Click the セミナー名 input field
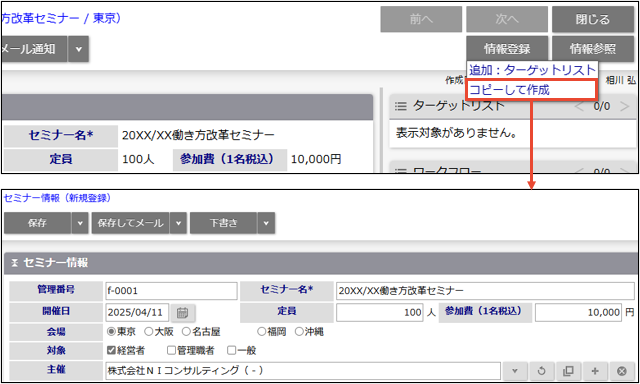This screenshot has width=640, height=384. 485,291
